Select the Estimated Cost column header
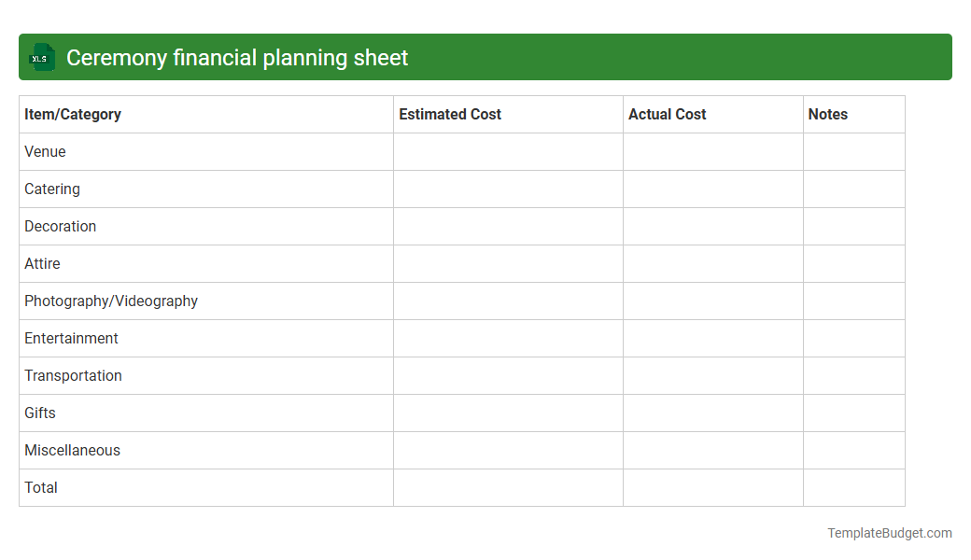Image resolution: width=971 pixels, height=560 pixels. (x=450, y=114)
